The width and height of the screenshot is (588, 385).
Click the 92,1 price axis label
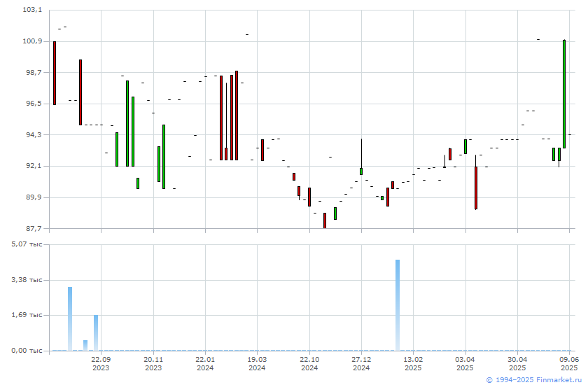[34, 166]
